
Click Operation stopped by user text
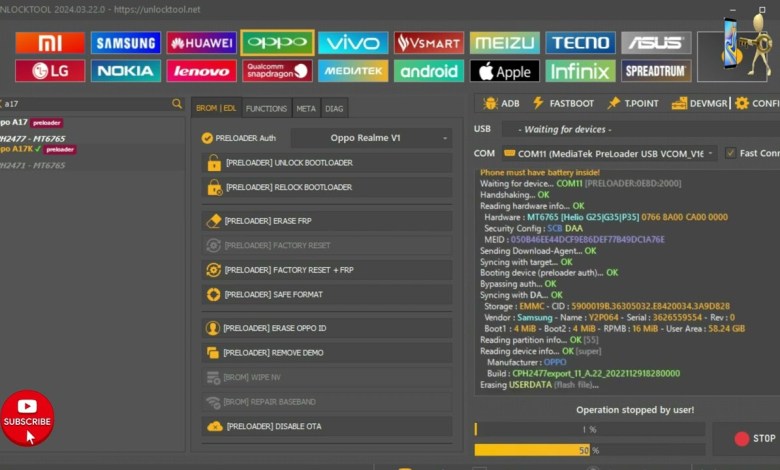point(635,410)
